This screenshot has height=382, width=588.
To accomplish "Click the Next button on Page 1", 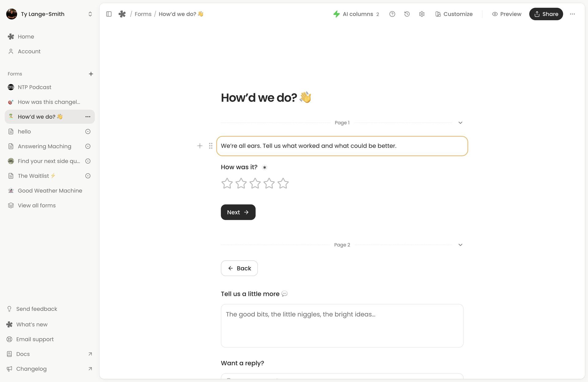I will 238,212.
